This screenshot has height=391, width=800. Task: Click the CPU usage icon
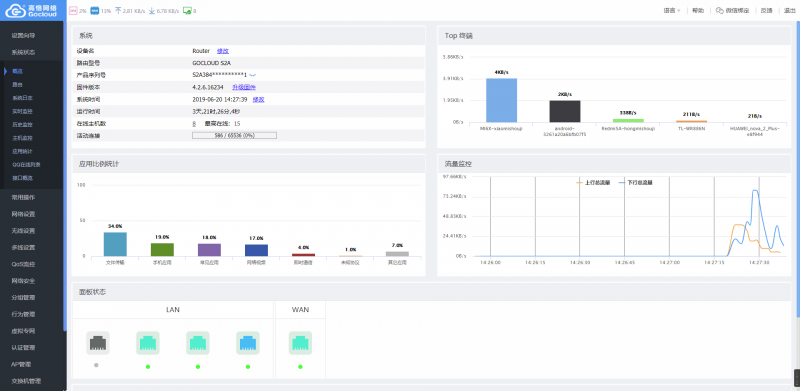coord(73,11)
